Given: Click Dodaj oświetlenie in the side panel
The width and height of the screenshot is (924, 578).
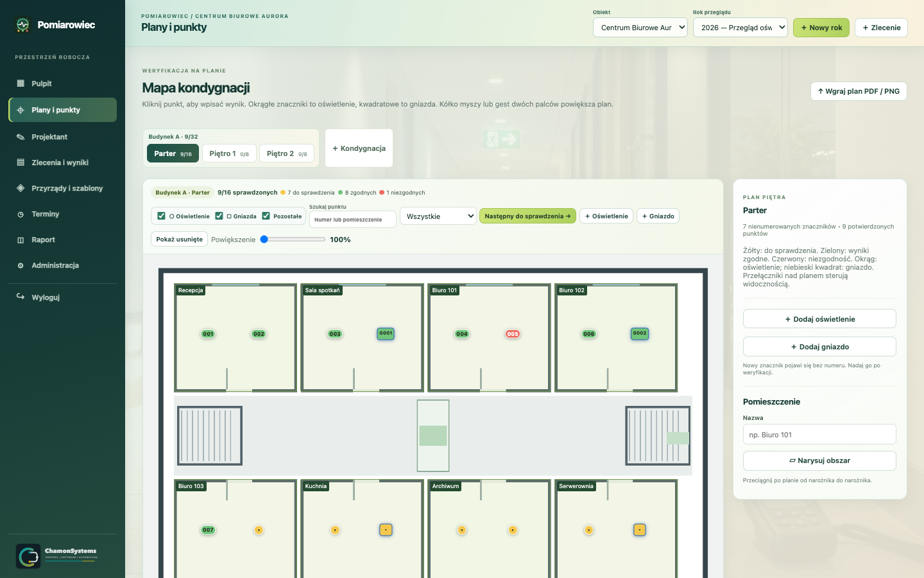Looking at the screenshot, I should [x=819, y=319].
